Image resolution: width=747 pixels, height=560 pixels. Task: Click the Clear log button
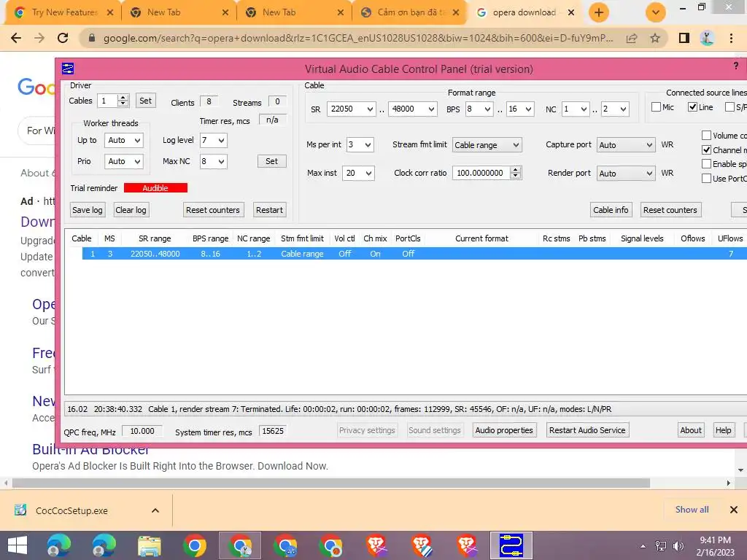click(x=131, y=210)
